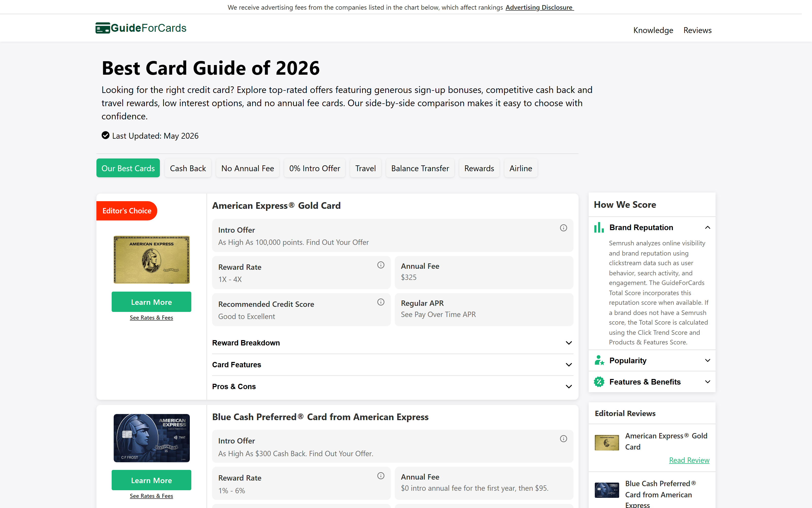Screen dimensions: 812x508
Task: Open the Reviews menu item
Action: click(x=697, y=30)
